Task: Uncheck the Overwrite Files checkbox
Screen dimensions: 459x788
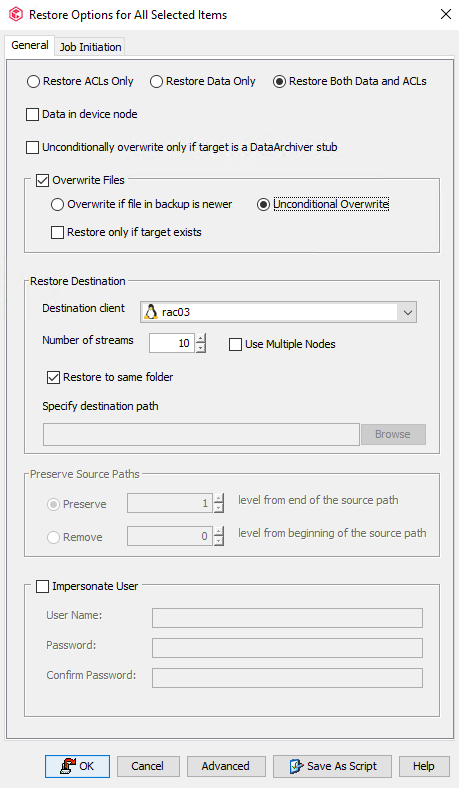Action: 42,180
